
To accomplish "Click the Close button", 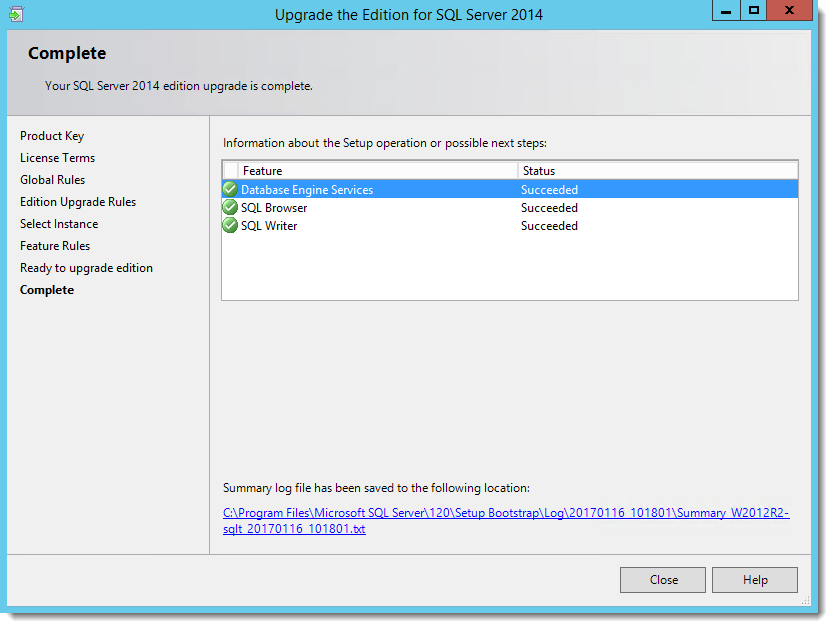I will click(x=663, y=580).
